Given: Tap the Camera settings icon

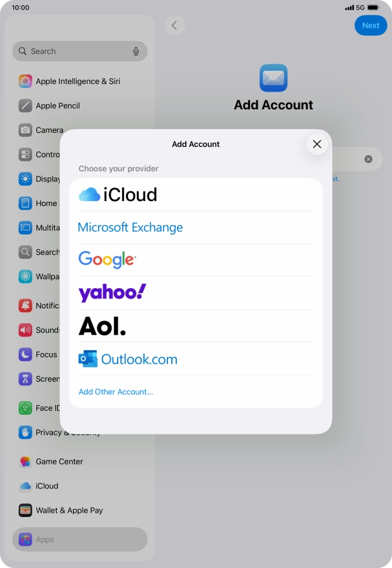Looking at the screenshot, I should click(x=25, y=130).
